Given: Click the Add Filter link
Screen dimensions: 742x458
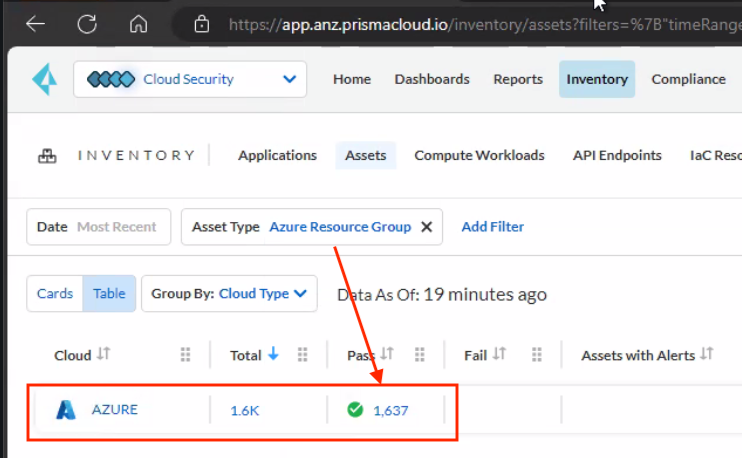Looking at the screenshot, I should (x=492, y=227).
